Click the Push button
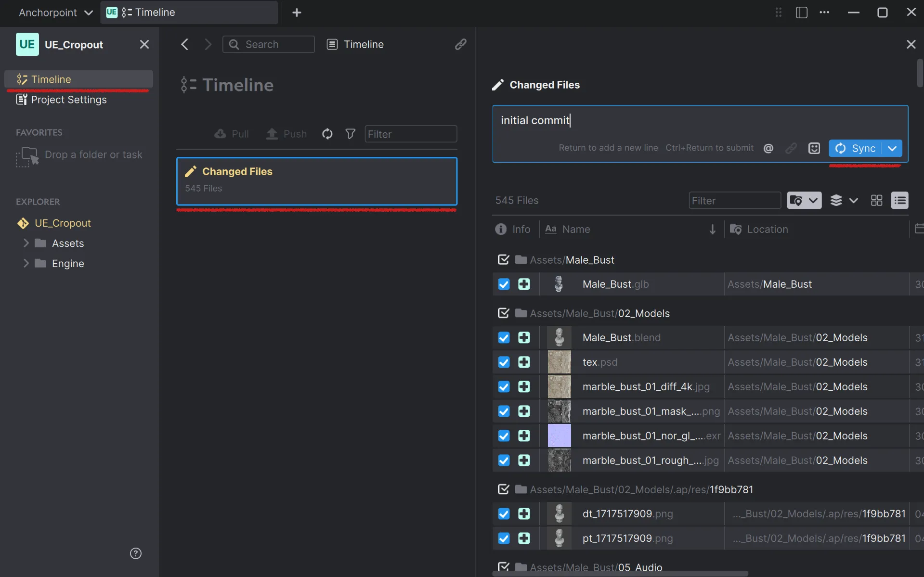The width and height of the screenshot is (924, 577). pos(286,134)
